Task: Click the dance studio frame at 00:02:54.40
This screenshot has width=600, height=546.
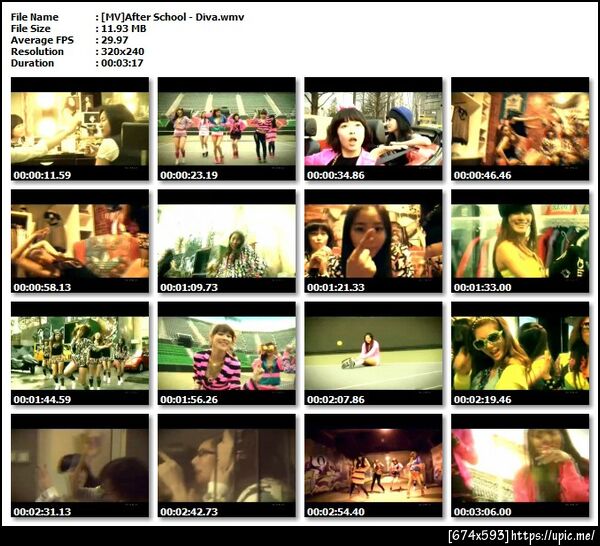Action: click(x=373, y=465)
